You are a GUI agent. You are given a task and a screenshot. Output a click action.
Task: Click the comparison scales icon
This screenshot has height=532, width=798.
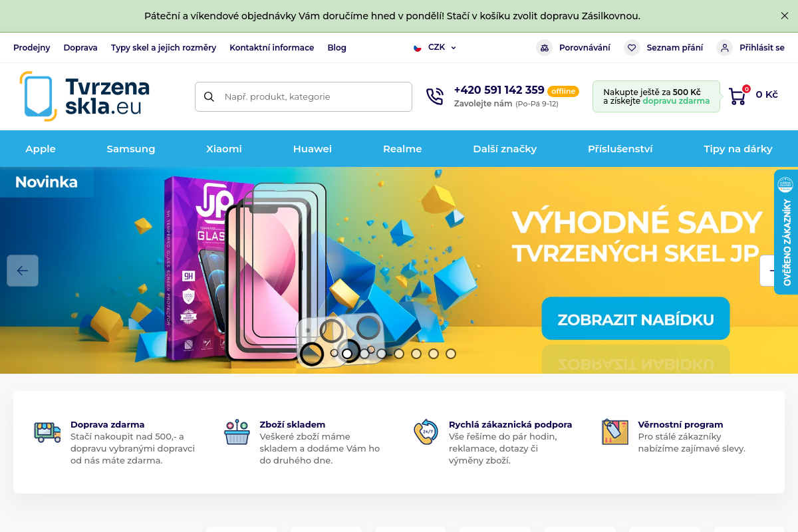coord(545,48)
